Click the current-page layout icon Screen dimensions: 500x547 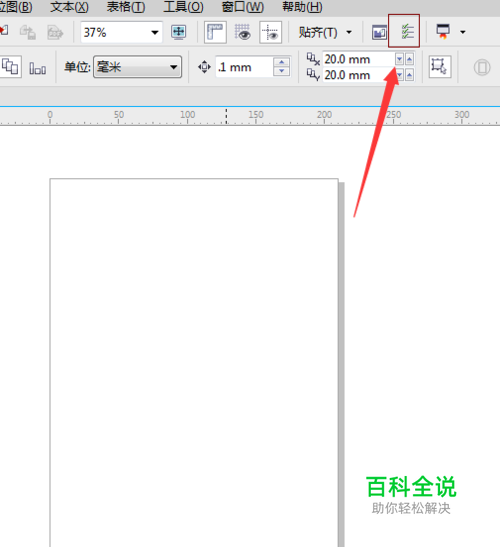10,66
